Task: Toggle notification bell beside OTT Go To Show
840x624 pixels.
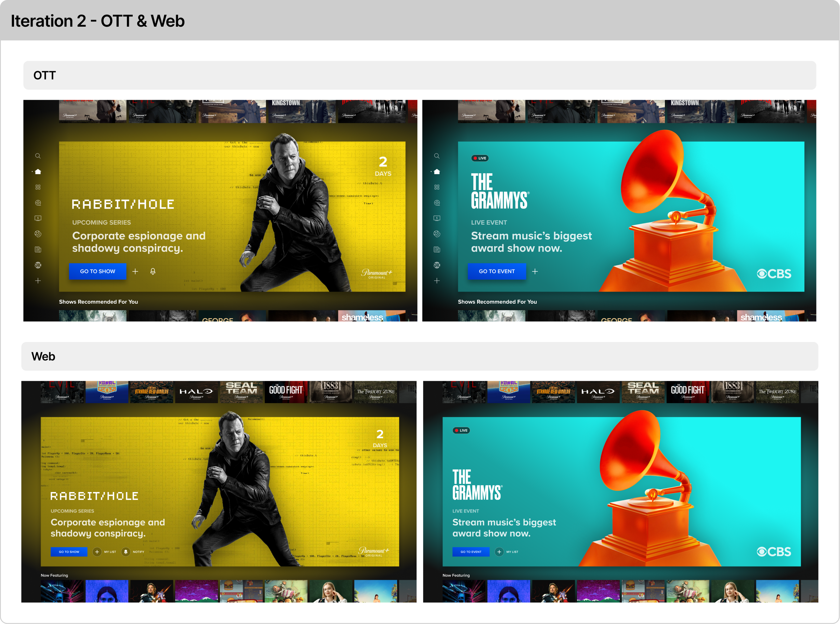Action: 153,271
